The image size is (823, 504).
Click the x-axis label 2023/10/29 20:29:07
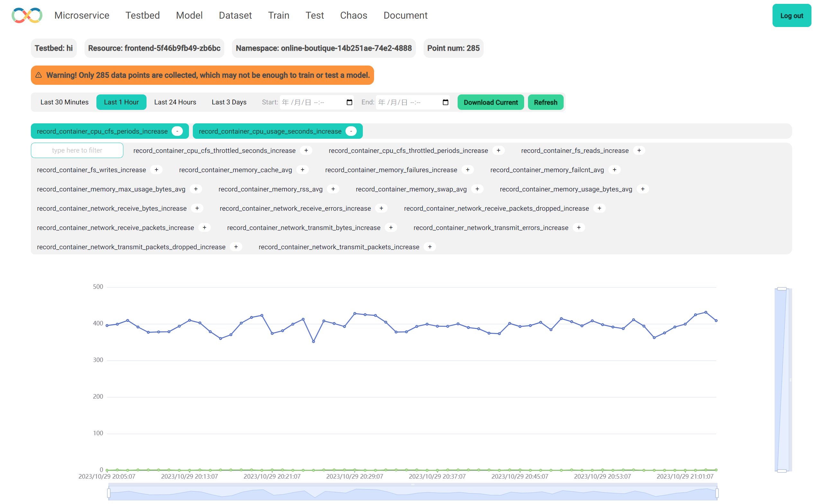tap(355, 477)
